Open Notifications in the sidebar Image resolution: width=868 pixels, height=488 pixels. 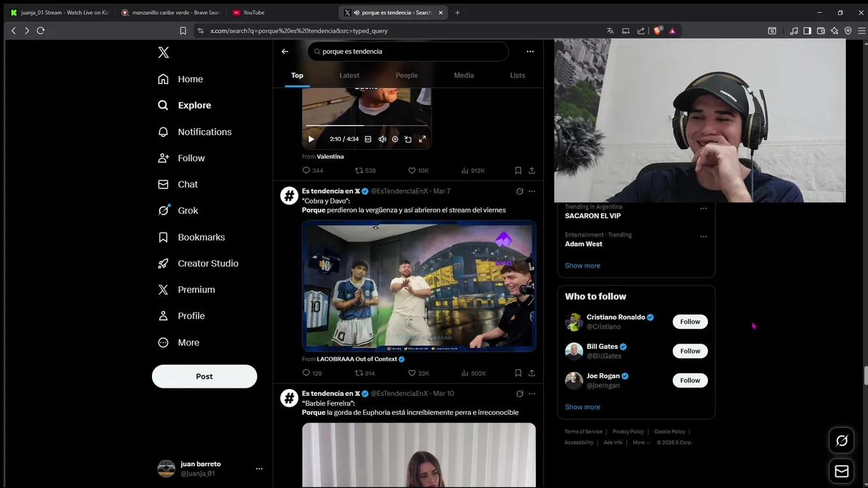(x=195, y=131)
